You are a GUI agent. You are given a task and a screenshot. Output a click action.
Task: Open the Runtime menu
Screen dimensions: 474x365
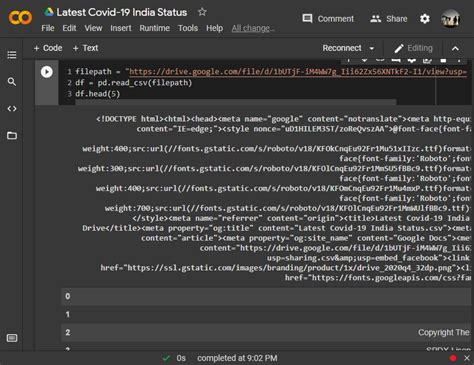coord(154,28)
